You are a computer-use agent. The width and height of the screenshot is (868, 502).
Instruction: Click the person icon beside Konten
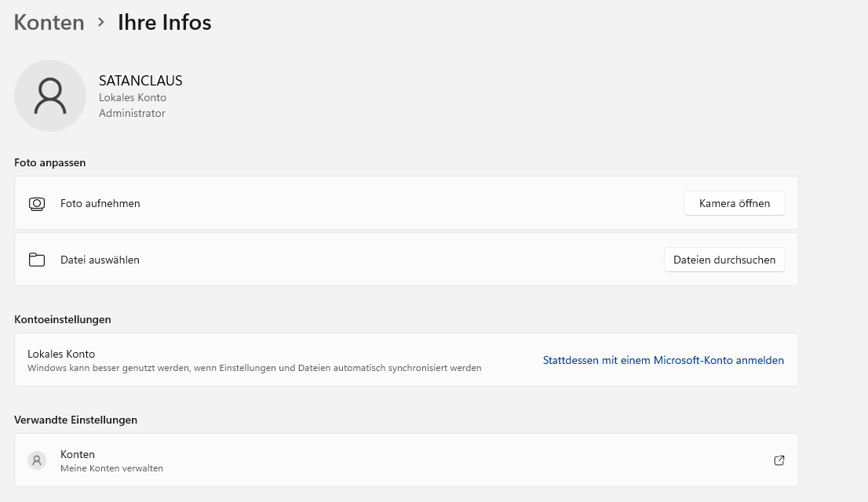point(37,460)
